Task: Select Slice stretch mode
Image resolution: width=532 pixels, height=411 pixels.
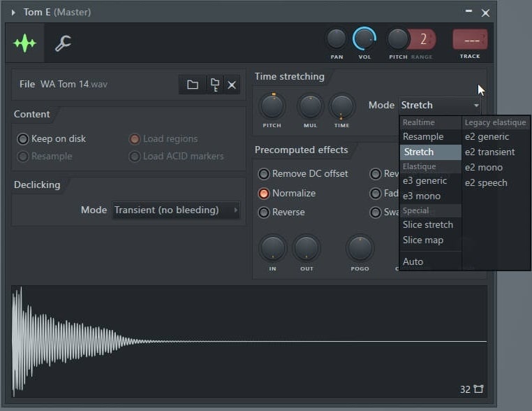Action: tap(430, 224)
